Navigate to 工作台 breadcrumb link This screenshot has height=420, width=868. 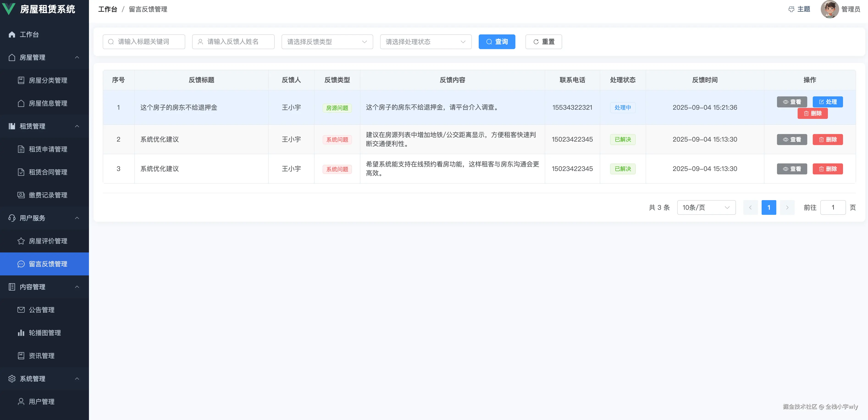(108, 9)
